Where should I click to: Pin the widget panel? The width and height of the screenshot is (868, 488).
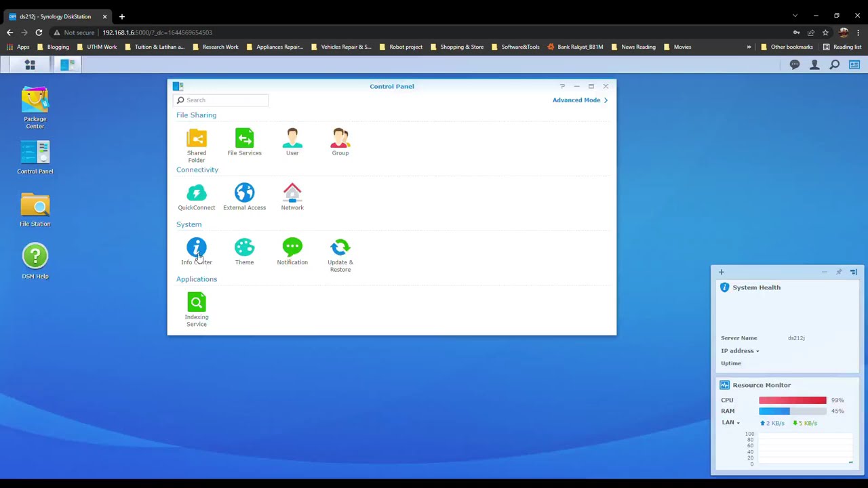point(839,272)
